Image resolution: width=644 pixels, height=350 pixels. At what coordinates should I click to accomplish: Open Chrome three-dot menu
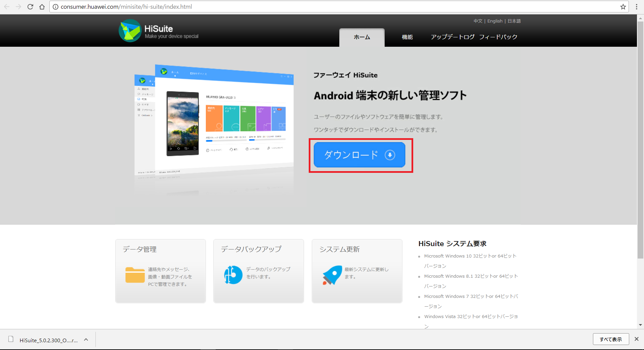[637, 7]
